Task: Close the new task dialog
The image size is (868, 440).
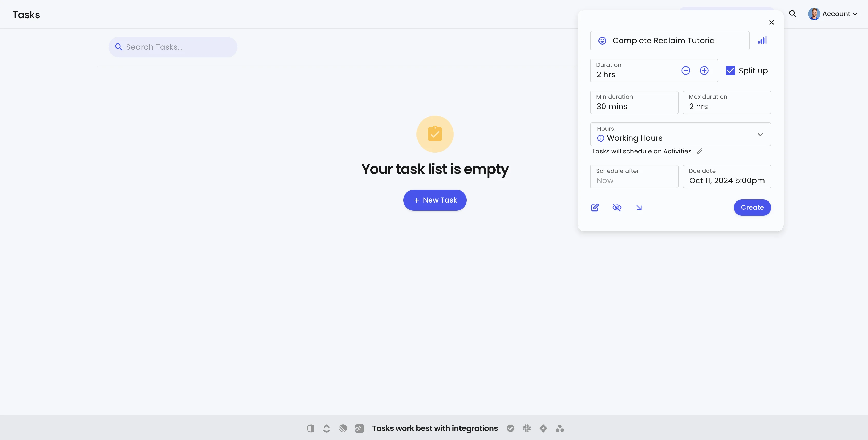Action: [772, 23]
